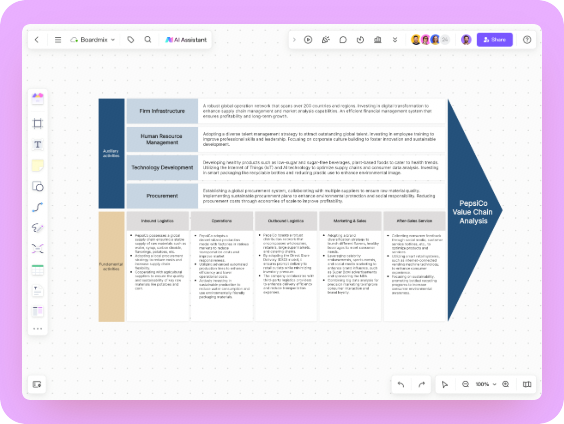Open more tools three dots
564x424 pixels.
tap(37, 329)
